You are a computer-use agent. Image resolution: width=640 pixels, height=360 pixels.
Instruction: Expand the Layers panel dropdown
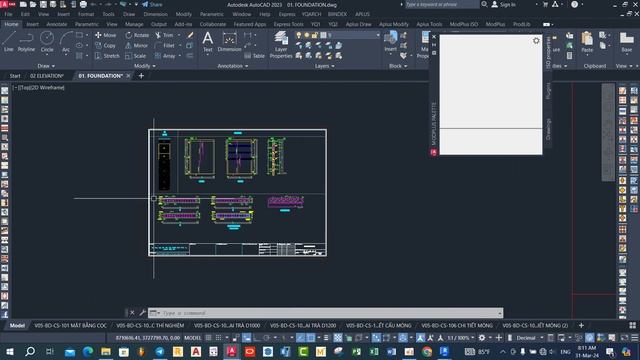[x=324, y=66]
